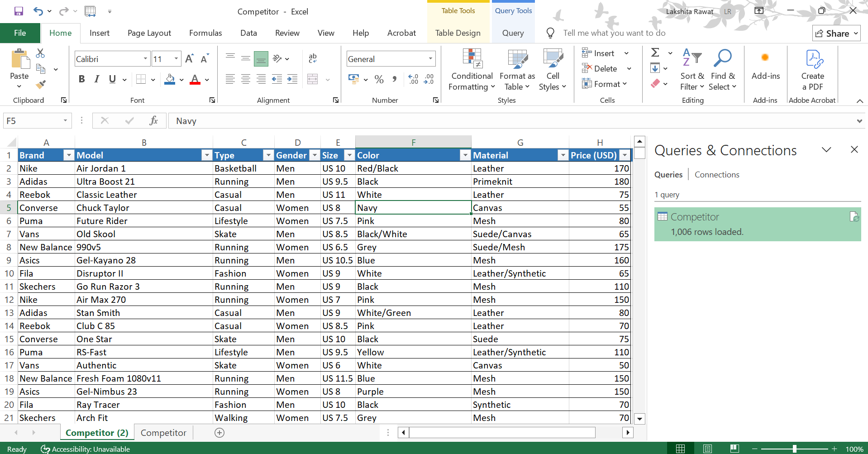Viewport: 868px width, 454px height.
Task: Open the General number format dropdown
Action: (x=430, y=59)
